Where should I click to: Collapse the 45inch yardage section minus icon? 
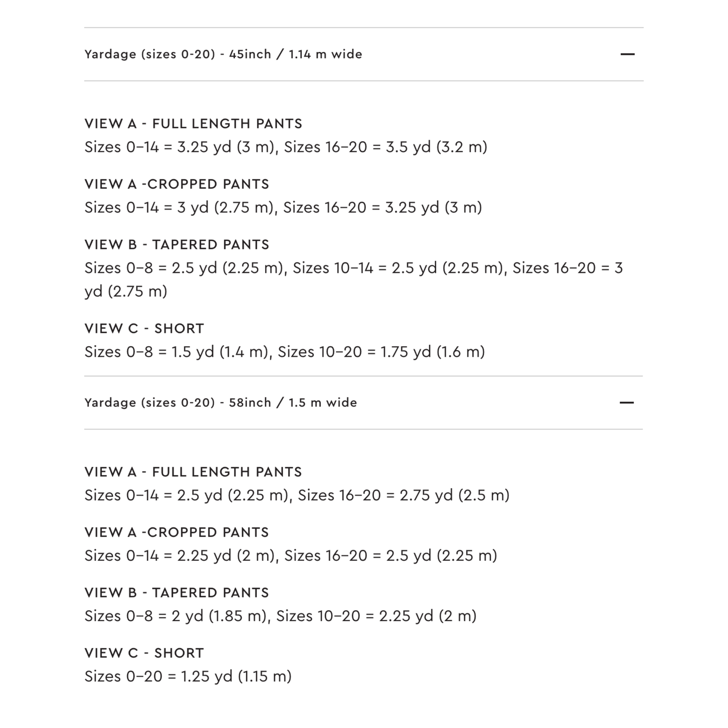pyautogui.click(x=627, y=54)
